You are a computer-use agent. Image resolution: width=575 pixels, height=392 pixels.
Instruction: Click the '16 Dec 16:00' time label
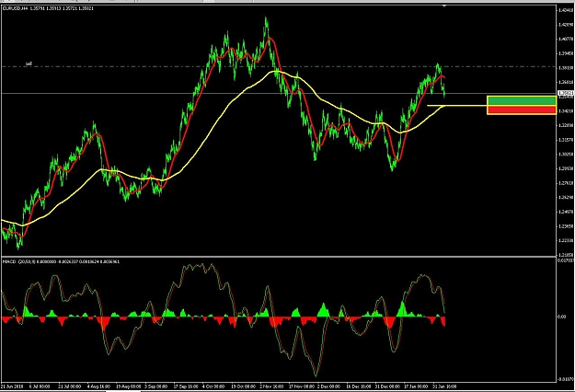point(358,386)
